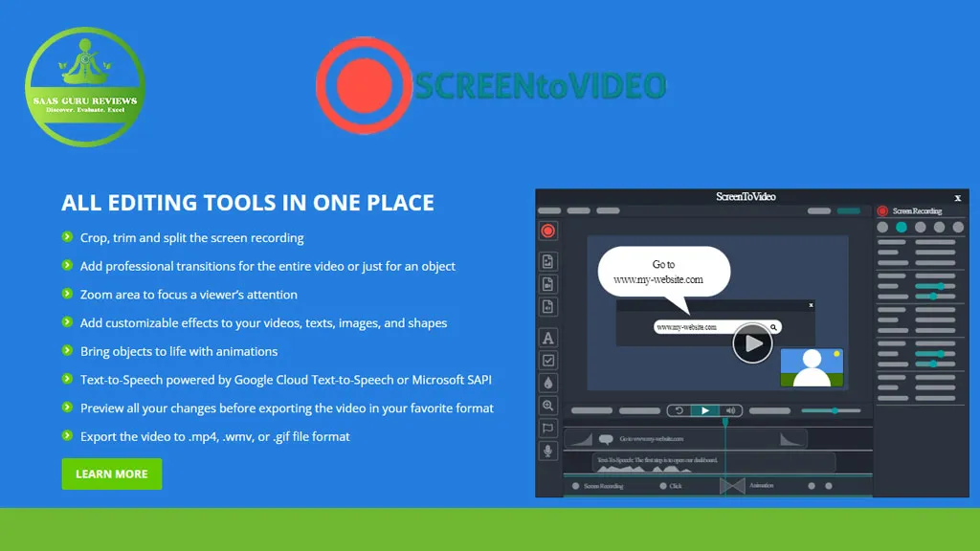Click the SaaS Guru Reviews logo
The width and height of the screenshot is (980, 551).
click(x=85, y=87)
